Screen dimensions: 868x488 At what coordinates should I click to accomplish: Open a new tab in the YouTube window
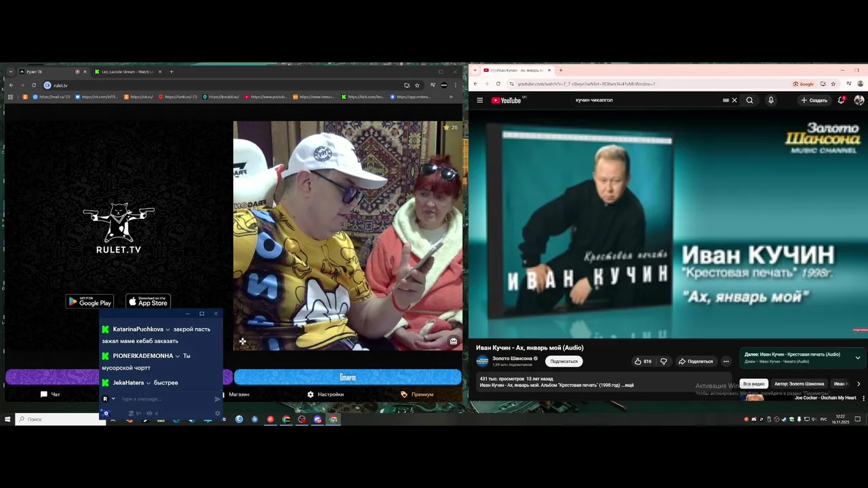pyautogui.click(x=560, y=70)
